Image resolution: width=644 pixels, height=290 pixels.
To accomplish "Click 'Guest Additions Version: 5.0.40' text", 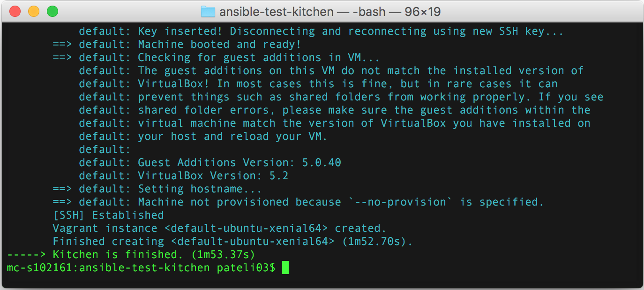I will (x=240, y=163).
